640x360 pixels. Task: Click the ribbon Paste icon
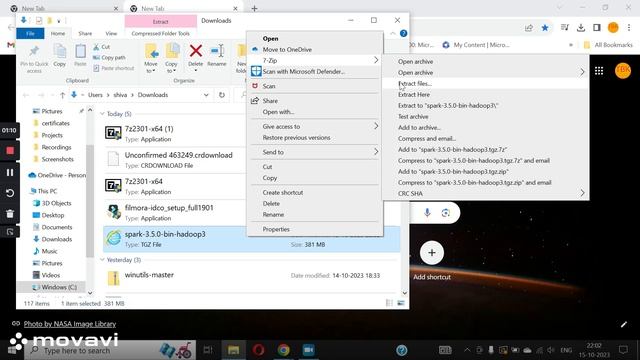tap(80, 51)
